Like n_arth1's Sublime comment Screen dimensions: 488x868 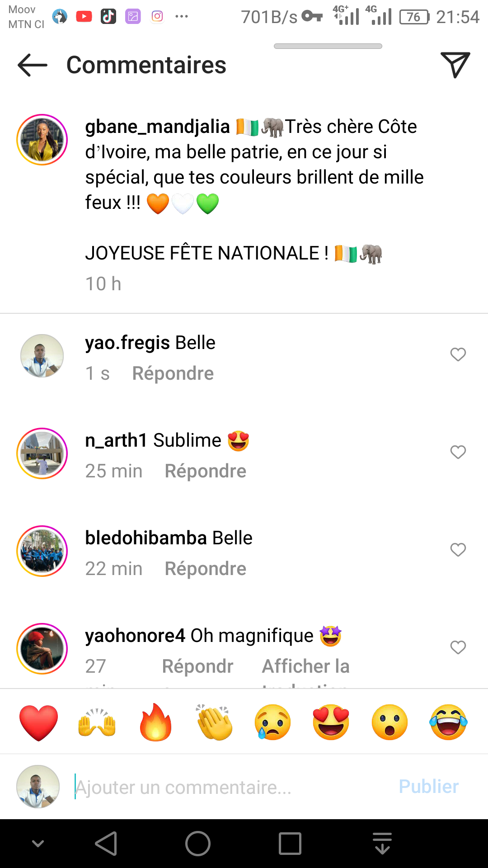458,452
